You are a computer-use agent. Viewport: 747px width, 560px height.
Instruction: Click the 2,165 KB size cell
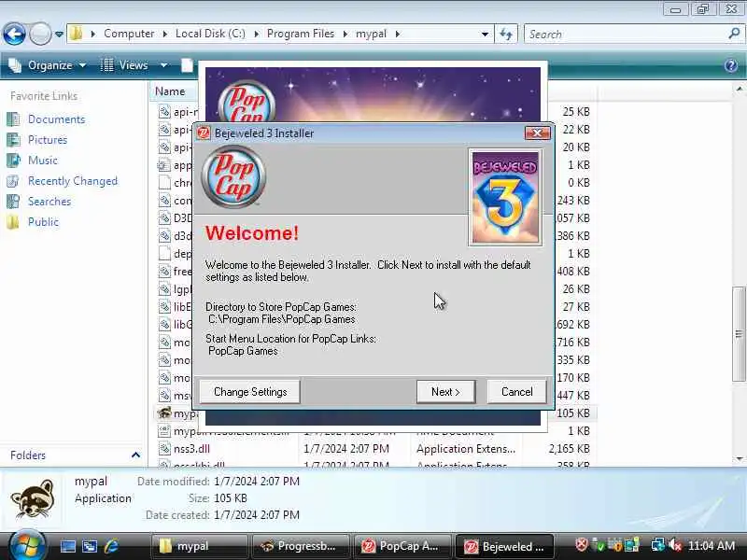(569, 449)
